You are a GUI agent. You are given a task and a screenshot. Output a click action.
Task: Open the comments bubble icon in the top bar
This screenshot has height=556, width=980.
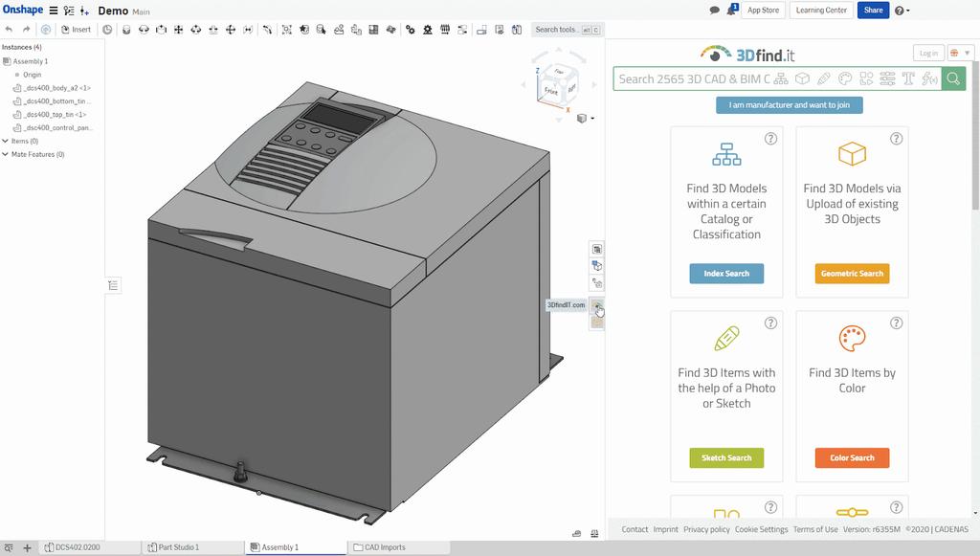(714, 9)
